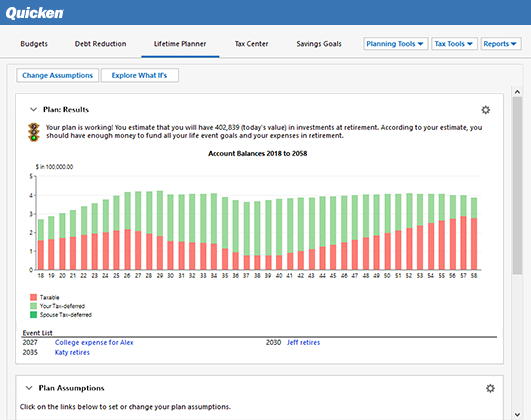The height and width of the screenshot is (420, 531).
Task: Open the Katy retires event link
Action: [x=72, y=352]
